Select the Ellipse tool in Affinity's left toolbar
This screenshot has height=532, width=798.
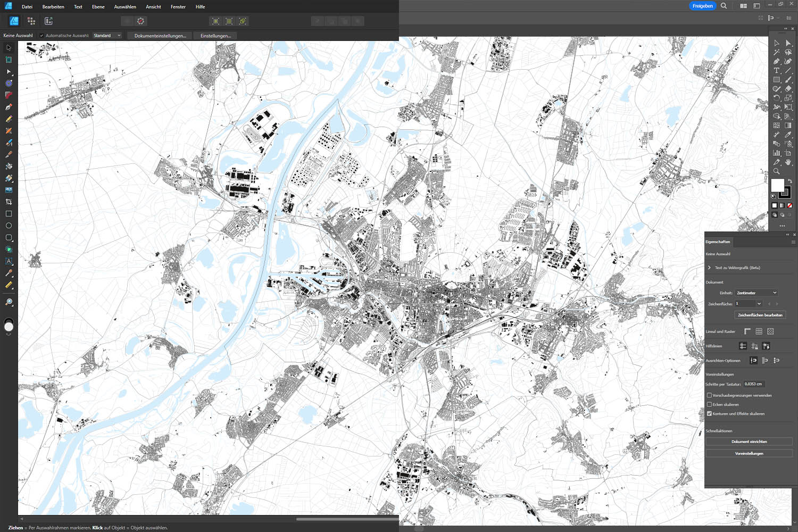click(9, 226)
